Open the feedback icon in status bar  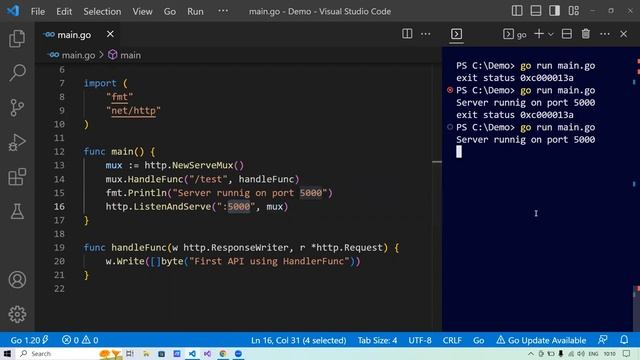point(602,340)
